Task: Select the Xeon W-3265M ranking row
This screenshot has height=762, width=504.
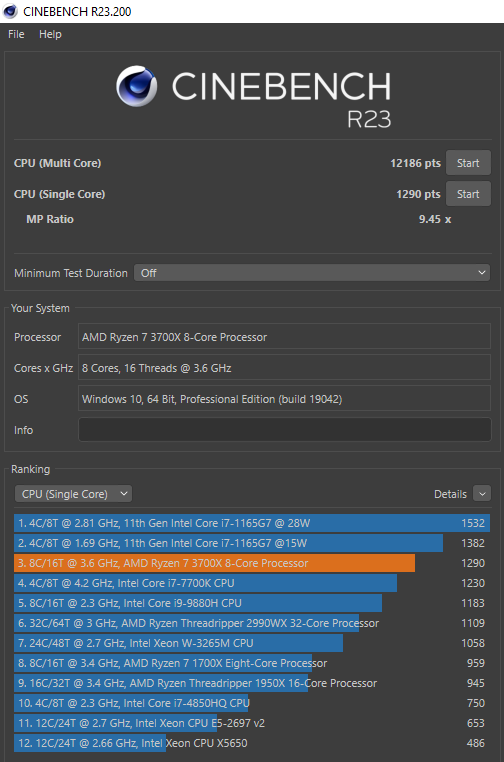Action: [252, 643]
